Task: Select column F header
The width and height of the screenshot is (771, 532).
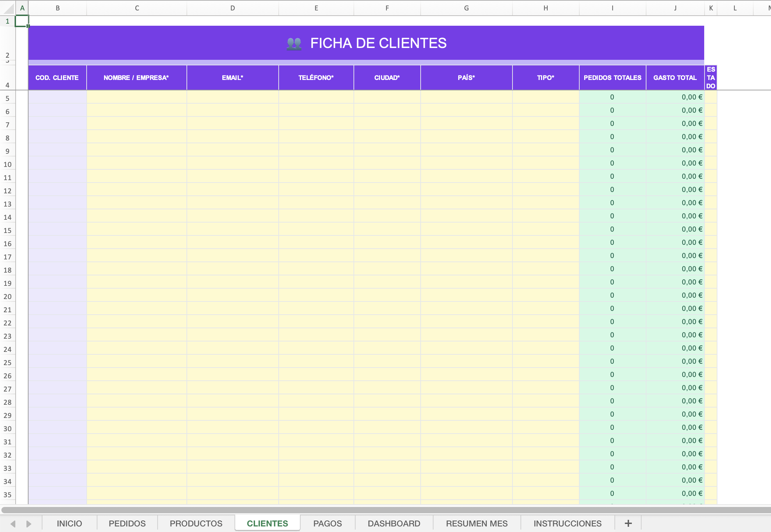Action: tap(387, 8)
